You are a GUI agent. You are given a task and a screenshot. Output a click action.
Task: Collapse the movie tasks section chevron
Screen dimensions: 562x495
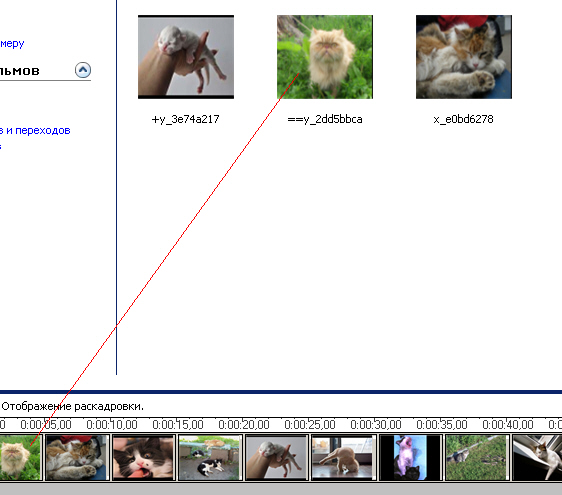pos(83,70)
